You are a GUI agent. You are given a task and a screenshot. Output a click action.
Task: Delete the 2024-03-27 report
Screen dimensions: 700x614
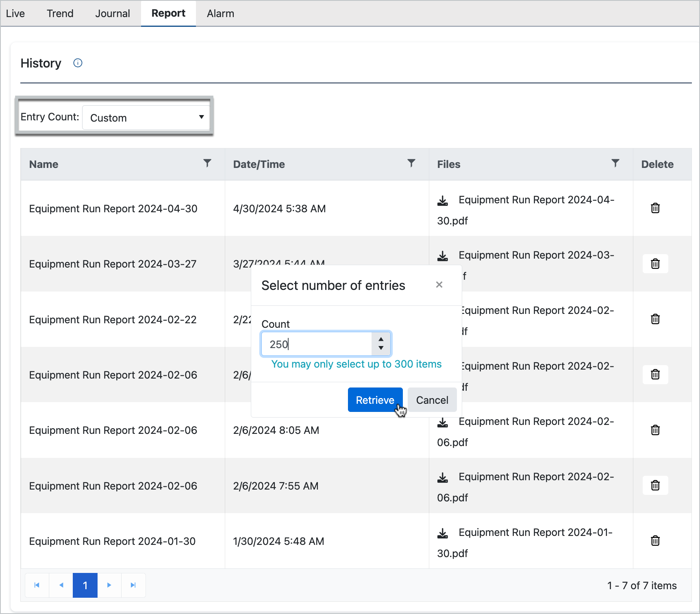[x=655, y=264]
